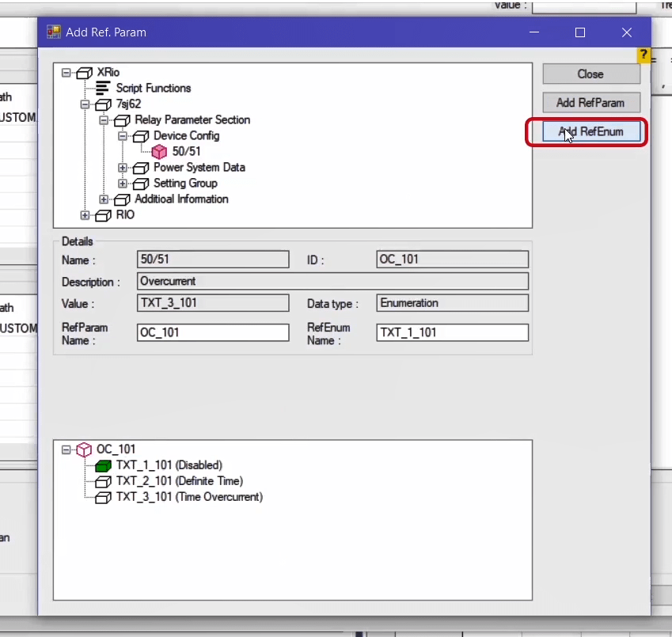
Task: Click the 7sj62 box icon
Action: click(x=104, y=104)
